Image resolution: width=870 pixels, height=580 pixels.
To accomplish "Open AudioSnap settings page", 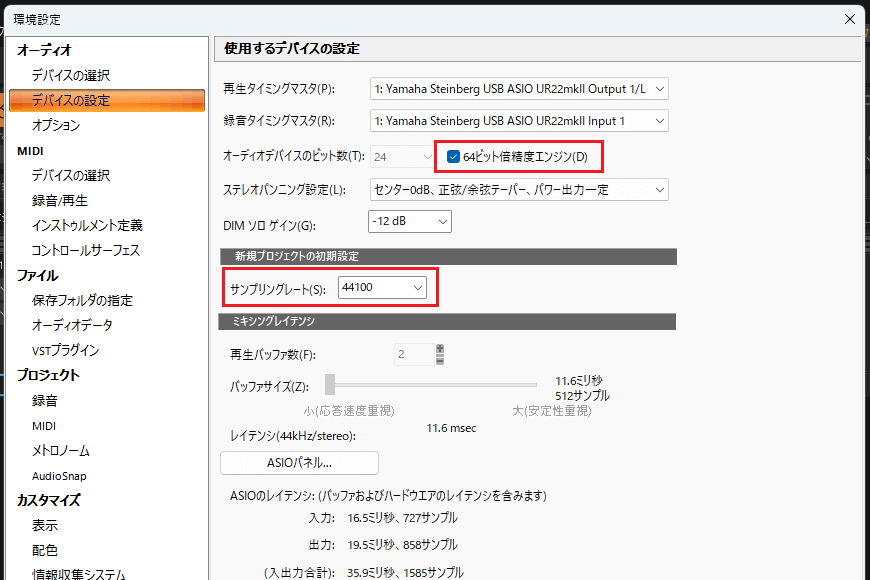I will (59, 476).
